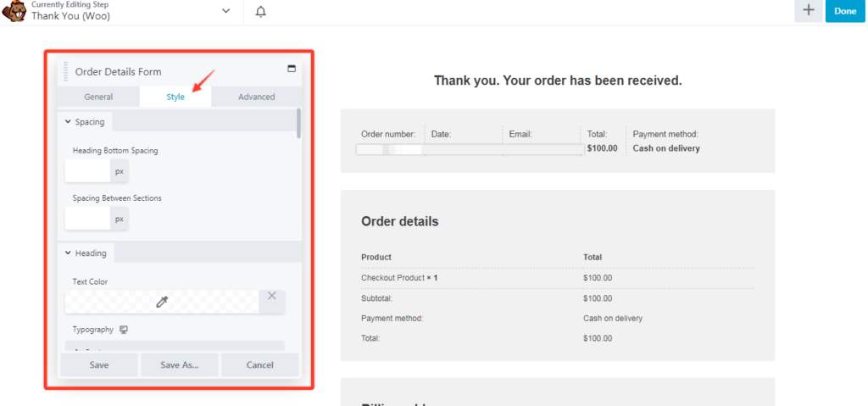Clear the Text Color with X icon
Viewport: 868px width, 406px height.
click(272, 296)
